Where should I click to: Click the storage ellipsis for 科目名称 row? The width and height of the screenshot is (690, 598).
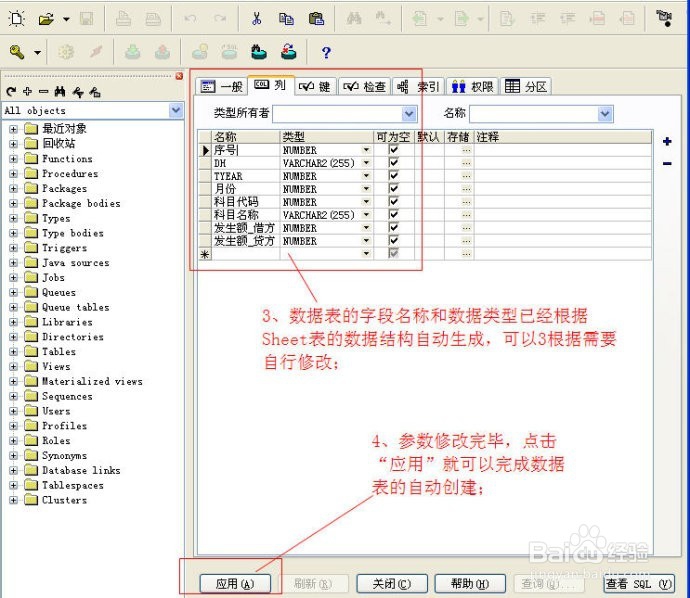[x=466, y=215]
